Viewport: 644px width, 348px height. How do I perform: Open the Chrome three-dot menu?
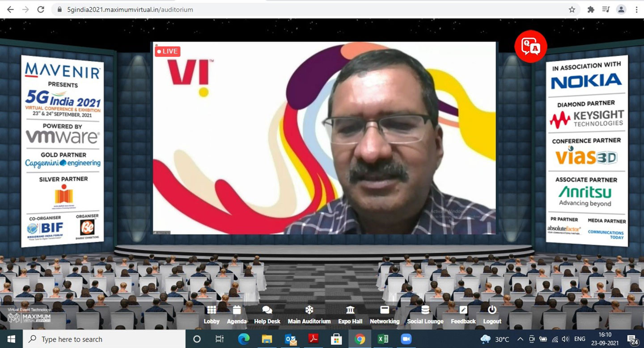tap(636, 9)
